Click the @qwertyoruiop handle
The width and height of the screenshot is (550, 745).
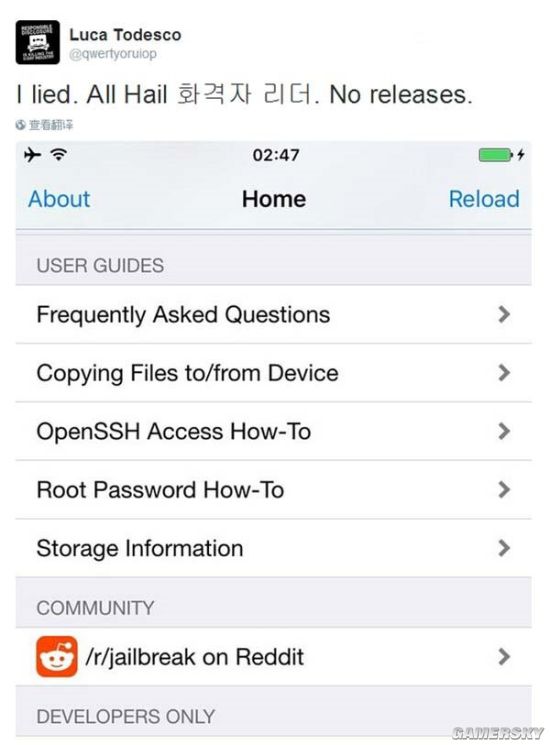113,54
